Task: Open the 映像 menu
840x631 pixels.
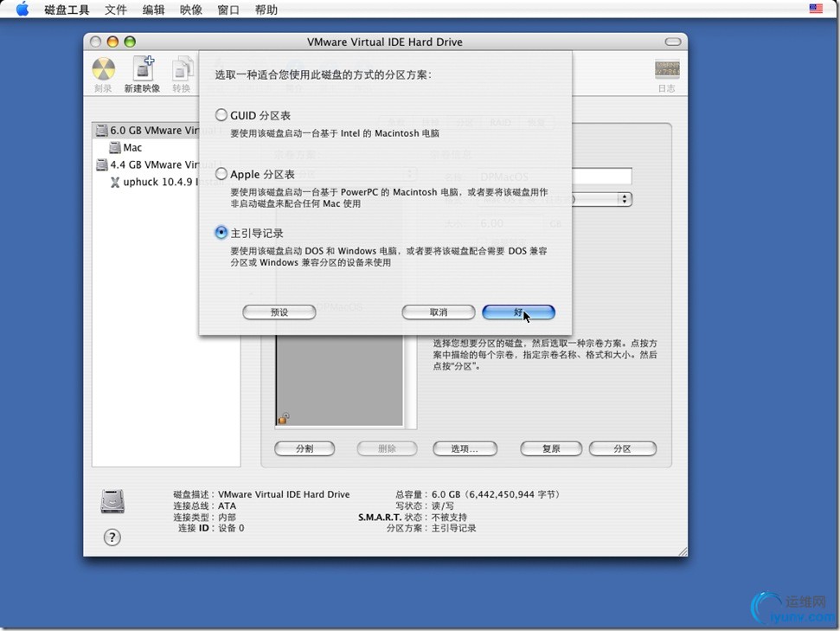Action: pos(190,10)
